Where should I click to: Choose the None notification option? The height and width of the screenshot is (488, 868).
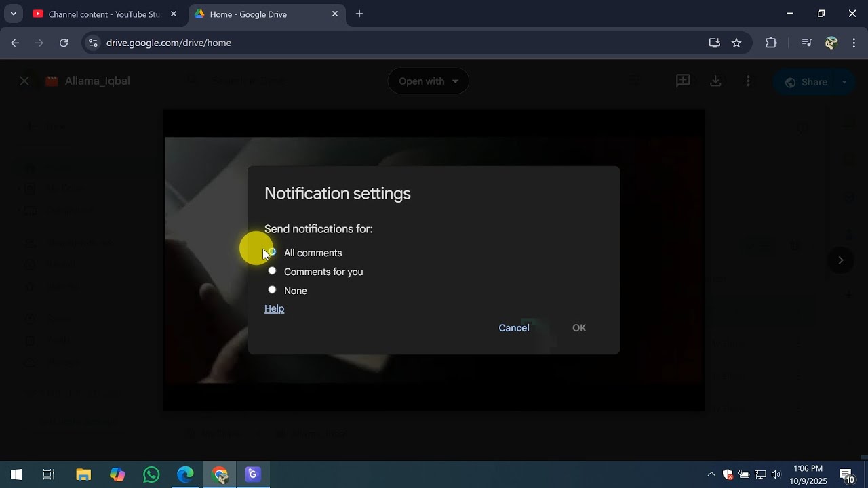pyautogui.click(x=272, y=290)
